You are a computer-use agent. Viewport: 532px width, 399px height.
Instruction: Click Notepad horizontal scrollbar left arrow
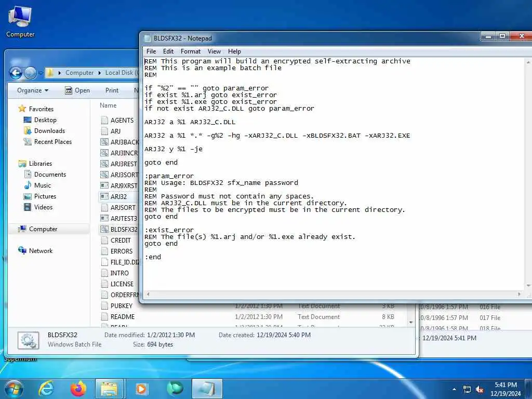(x=148, y=294)
